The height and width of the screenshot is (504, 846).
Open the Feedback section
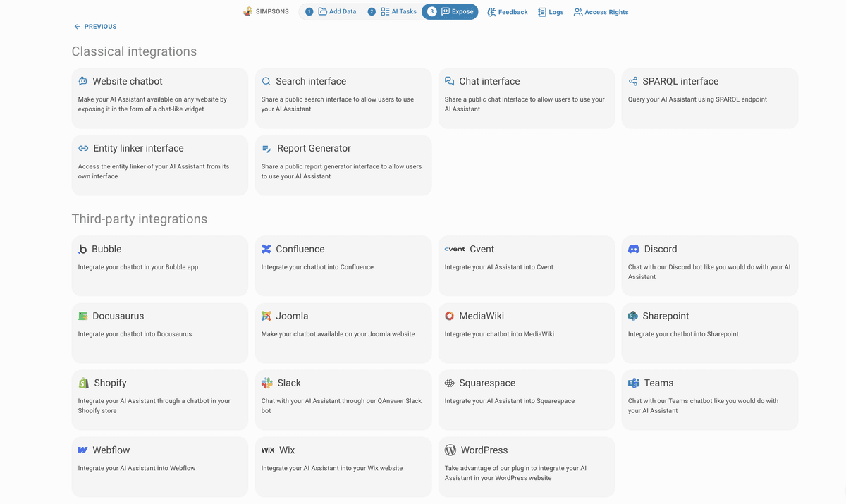click(507, 12)
